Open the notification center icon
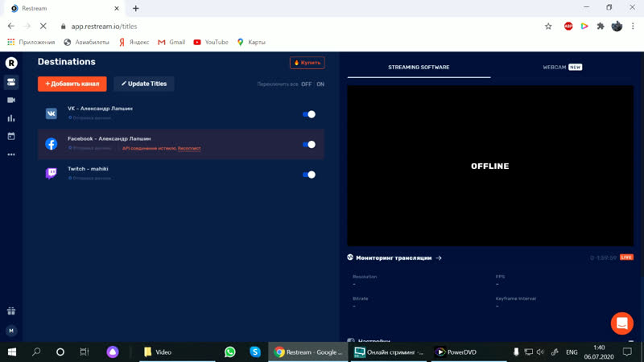644x362 pixels. (627, 352)
